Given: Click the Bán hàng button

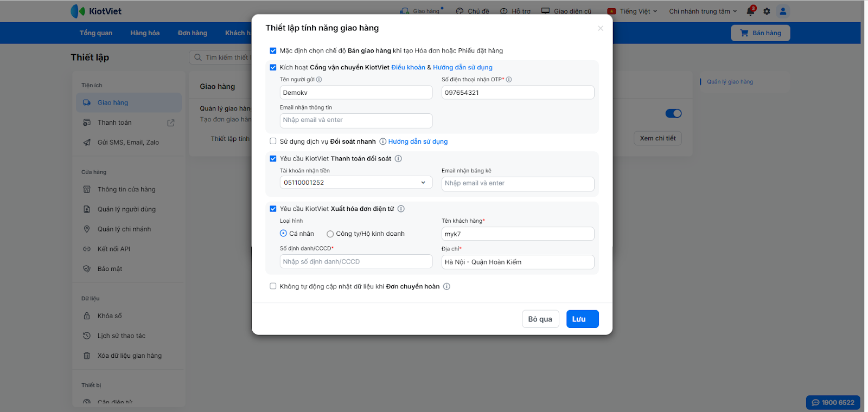Looking at the screenshot, I should [761, 33].
